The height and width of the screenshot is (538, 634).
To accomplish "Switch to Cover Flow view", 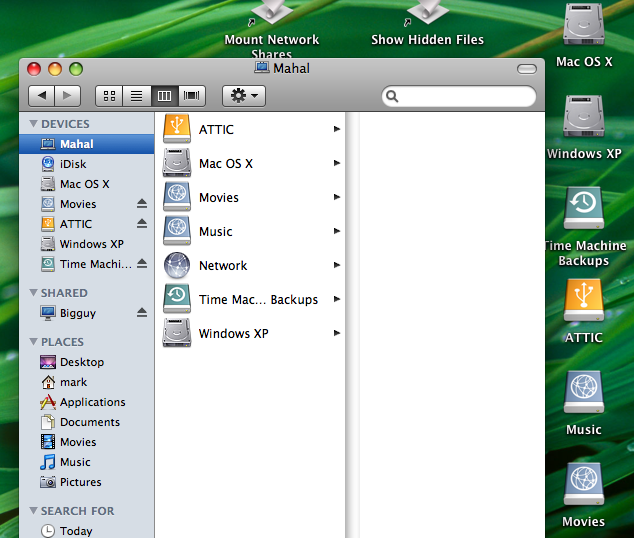I will tap(192, 96).
